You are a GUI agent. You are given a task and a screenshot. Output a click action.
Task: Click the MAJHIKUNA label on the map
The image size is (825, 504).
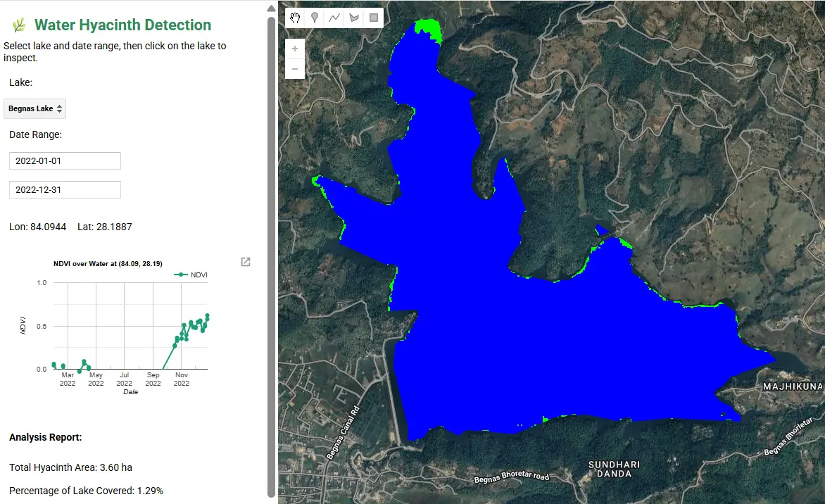pos(793,386)
